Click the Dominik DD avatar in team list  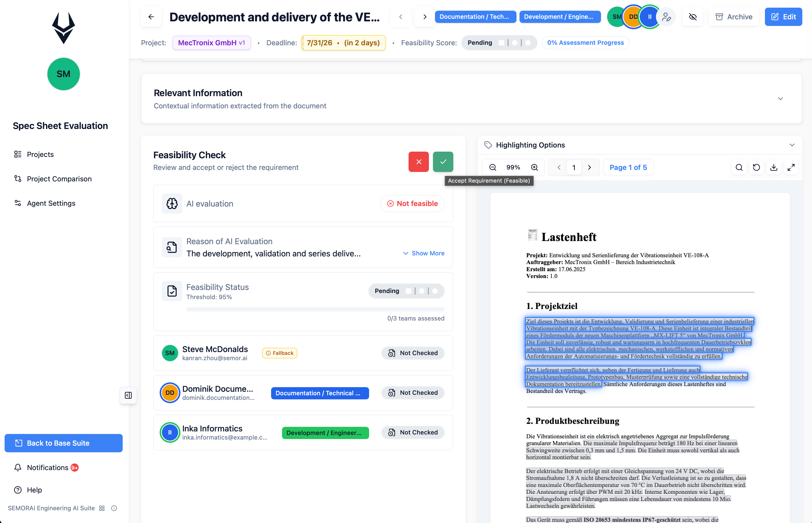[170, 393]
